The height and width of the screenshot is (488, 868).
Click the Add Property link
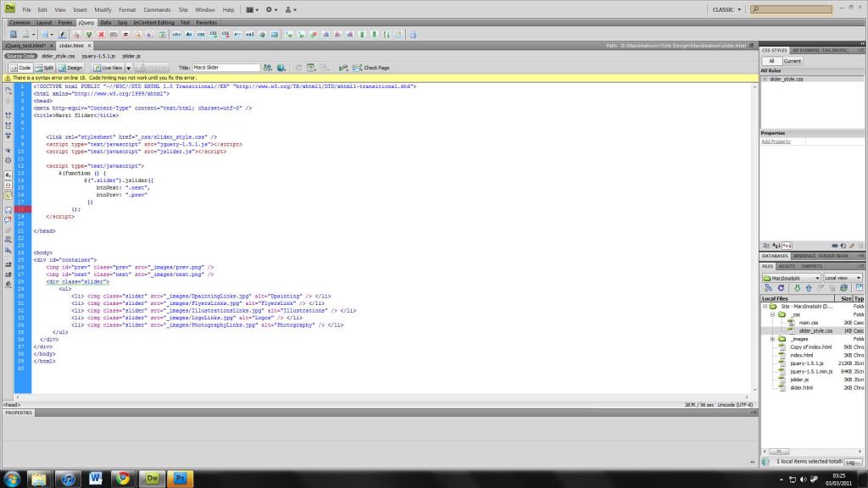776,141
